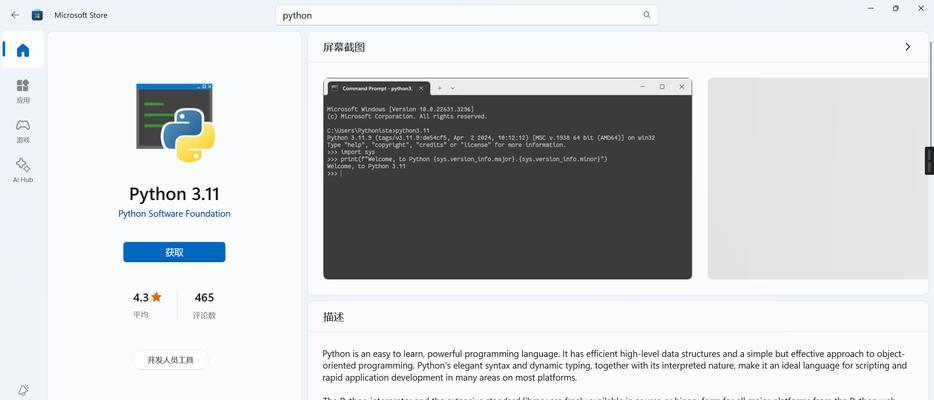Restore the Microsoft Store window size
Image resolution: width=934 pixels, height=400 pixels.
[x=895, y=8]
